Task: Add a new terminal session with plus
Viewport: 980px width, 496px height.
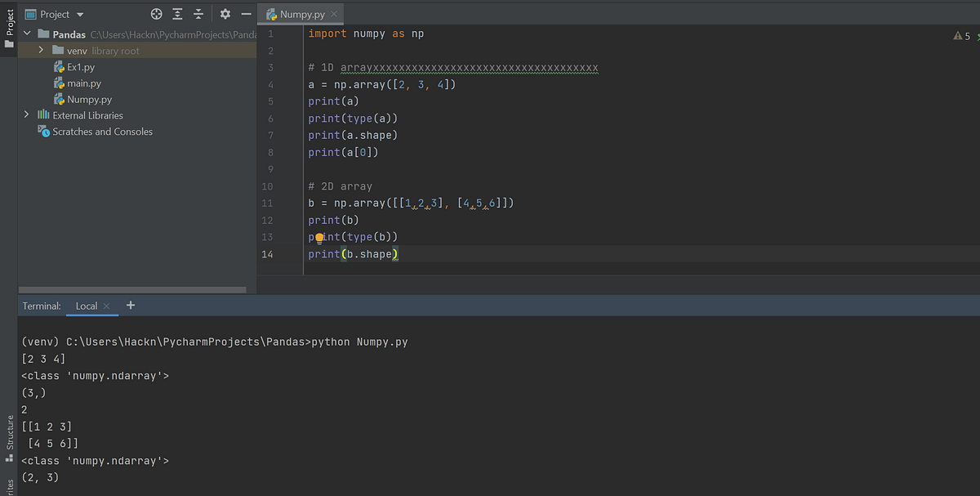Action: (x=131, y=306)
